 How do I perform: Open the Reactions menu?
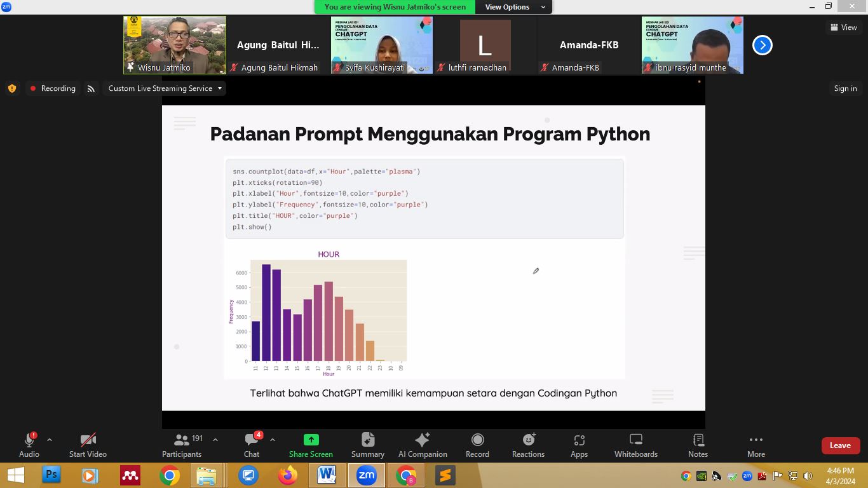tap(528, 445)
